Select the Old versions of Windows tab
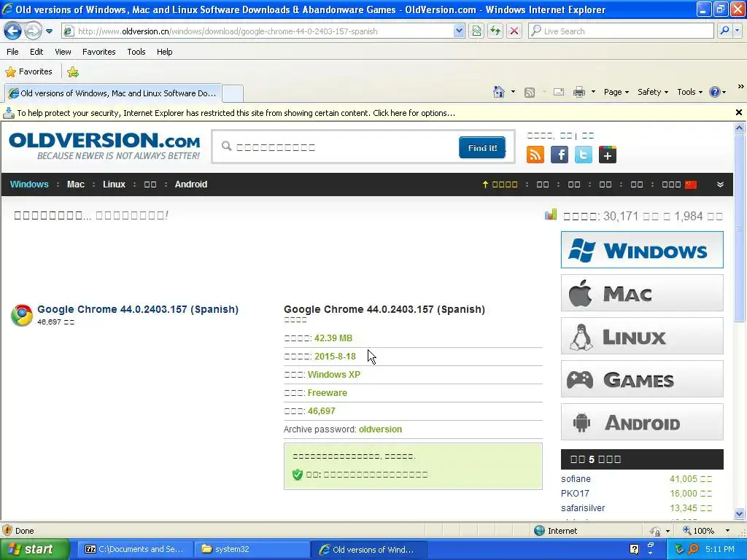The width and height of the screenshot is (747, 560). [x=113, y=93]
